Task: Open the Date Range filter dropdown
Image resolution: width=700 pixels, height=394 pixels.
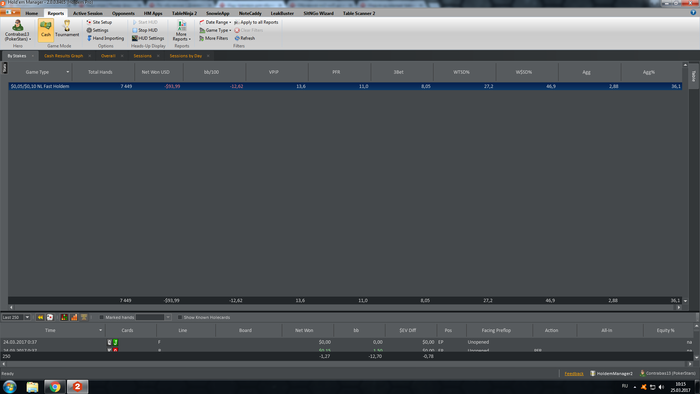Action: (215, 22)
